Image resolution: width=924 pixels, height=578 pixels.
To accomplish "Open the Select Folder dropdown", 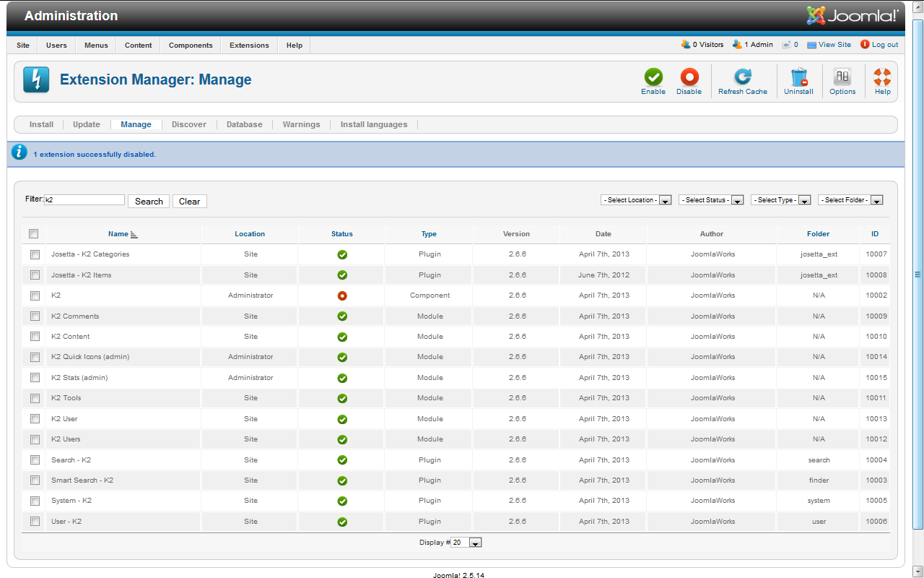I will click(x=850, y=200).
